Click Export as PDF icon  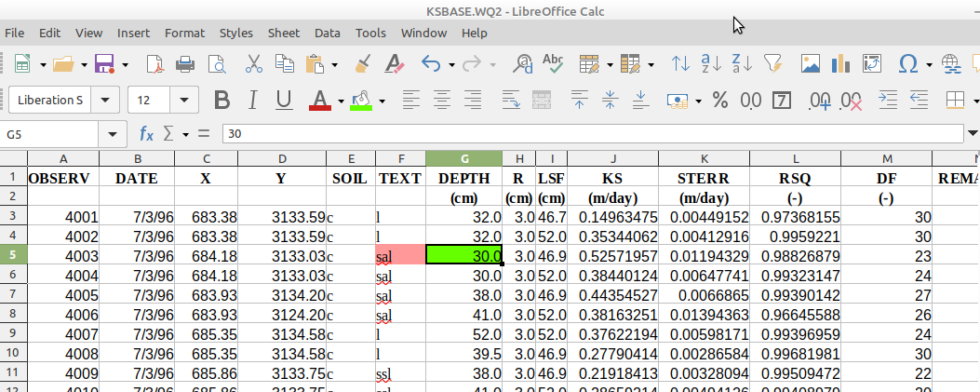point(154,63)
